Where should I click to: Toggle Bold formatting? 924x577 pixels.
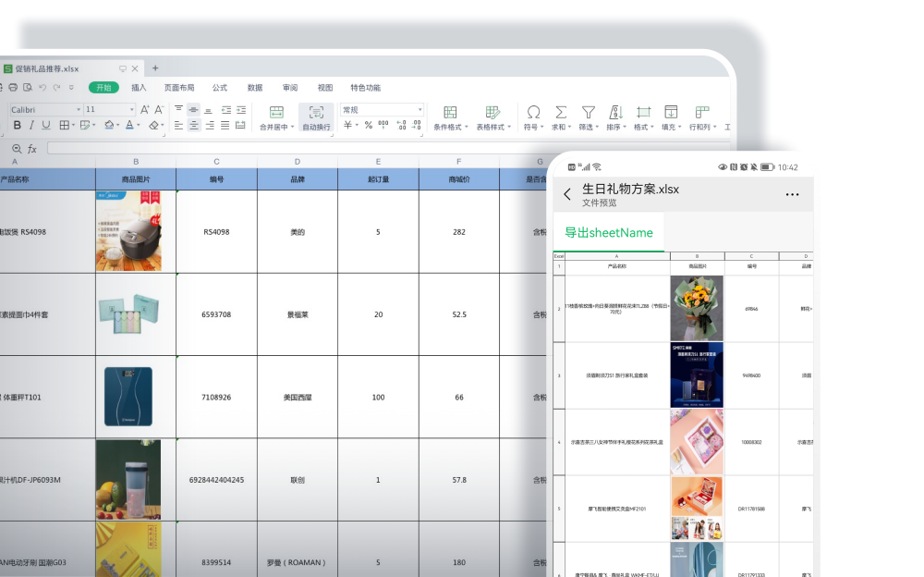click(x=17, y=125)
